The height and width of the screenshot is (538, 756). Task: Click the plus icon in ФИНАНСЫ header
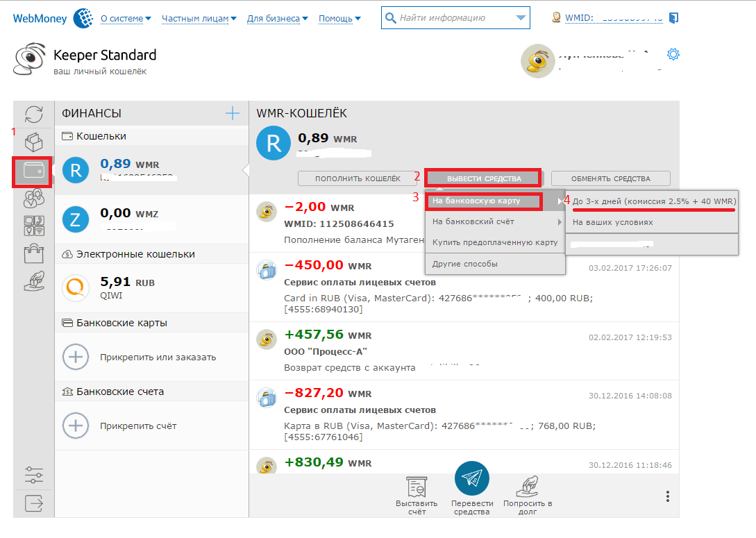pyautogui.click(x=233, y=113)
